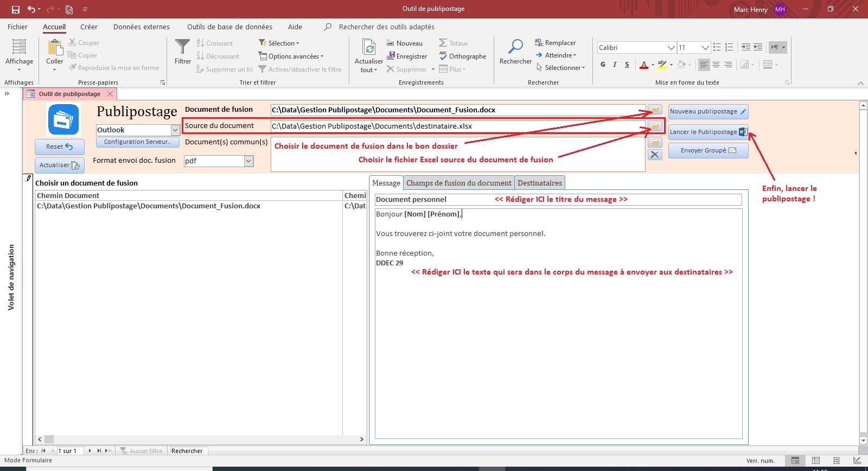This screenshot has width=868, height=471.
Task: Open the red font color picker arrow
Action: point(653,65)
